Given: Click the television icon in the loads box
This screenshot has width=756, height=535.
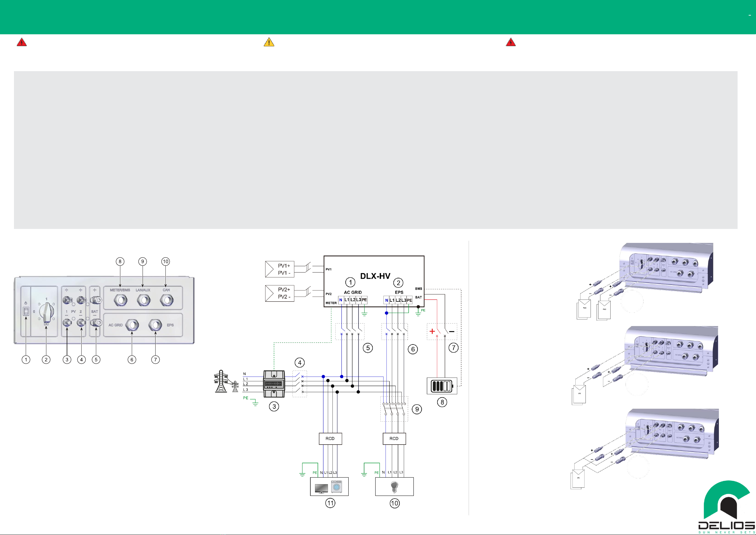Looking at the screenshot, I should tap(321, 488).
